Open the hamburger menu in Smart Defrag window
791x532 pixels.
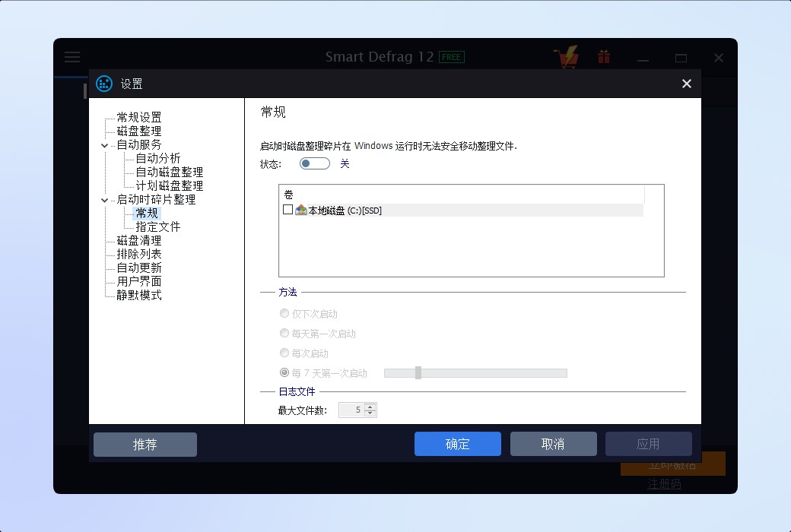72,56
